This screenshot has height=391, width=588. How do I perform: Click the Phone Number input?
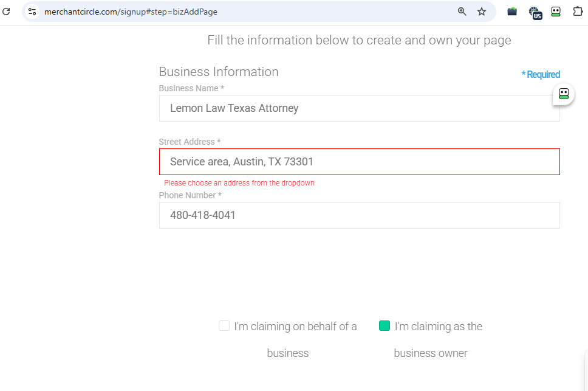pos(359,215)
